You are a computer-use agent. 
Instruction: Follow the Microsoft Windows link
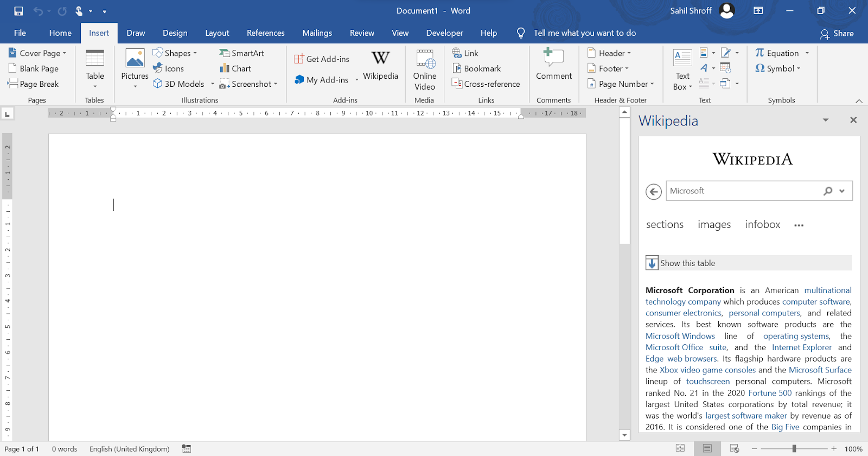pos(680,336)
